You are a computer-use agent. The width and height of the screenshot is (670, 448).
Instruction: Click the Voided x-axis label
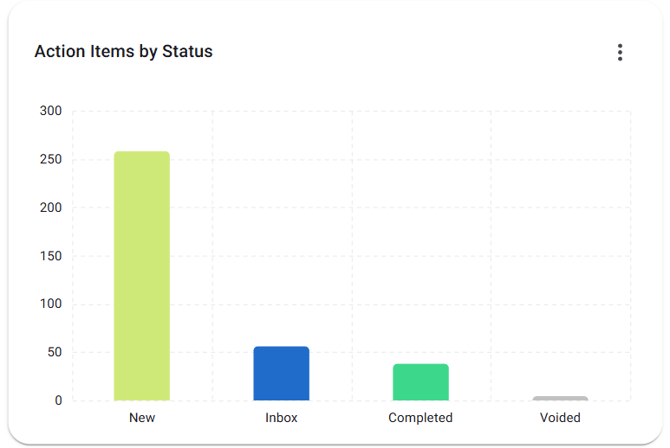(560, 418)
